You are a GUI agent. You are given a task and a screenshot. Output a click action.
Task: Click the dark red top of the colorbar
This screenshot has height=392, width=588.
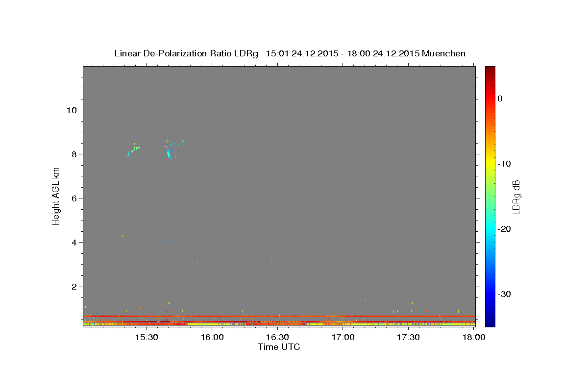click(x=490, y=70)
